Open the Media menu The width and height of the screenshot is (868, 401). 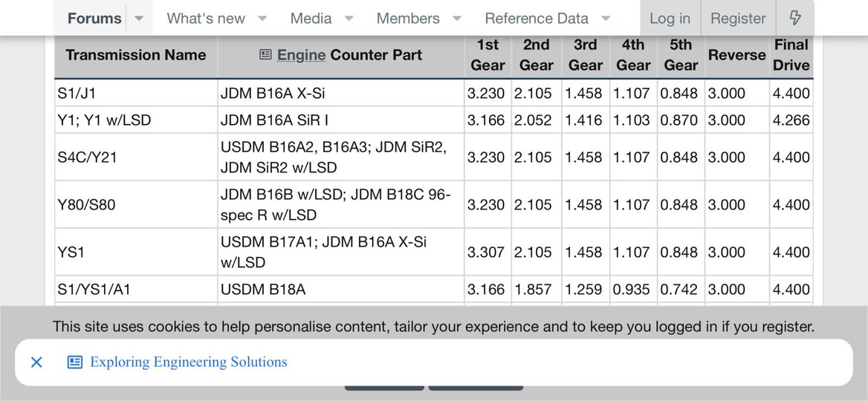(x=311, y=19)
